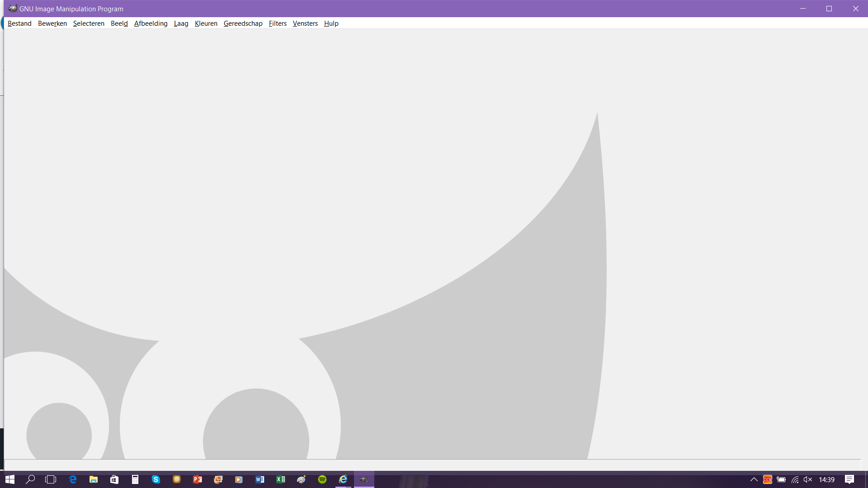Open the Laag menu
Screen dimensions: 868x488
tap(181, 23)
